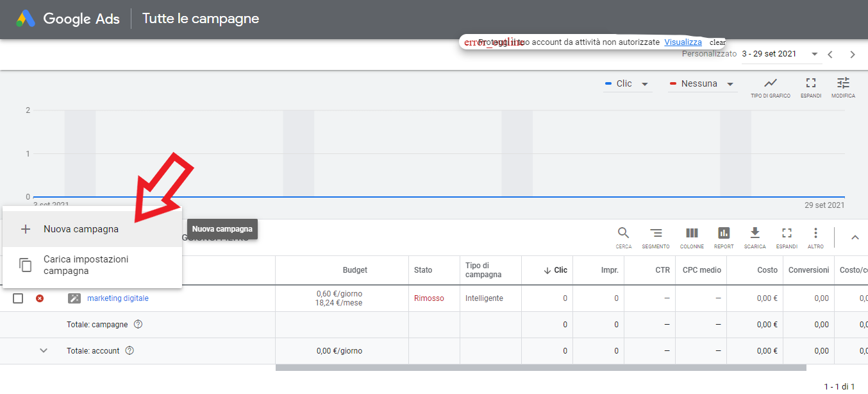Screen dimensions: 868x394
Task: Click the Cerca search icon
Action: point(623,234)
